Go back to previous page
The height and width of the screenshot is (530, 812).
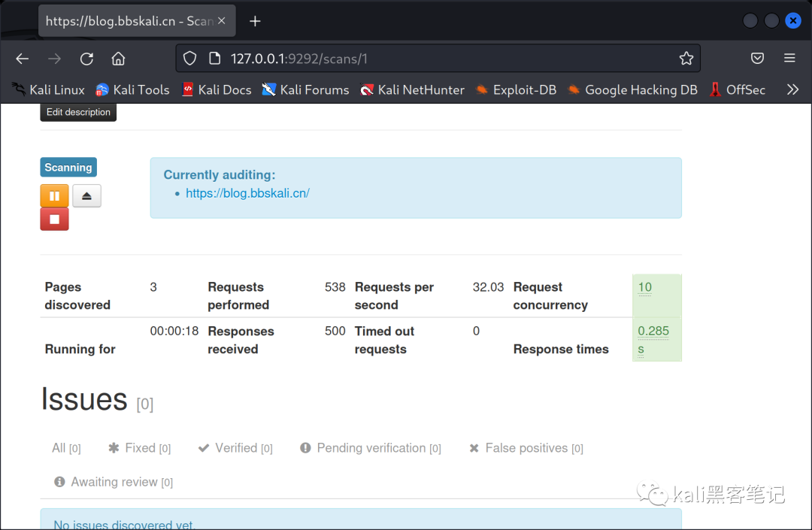coord(23,59)
